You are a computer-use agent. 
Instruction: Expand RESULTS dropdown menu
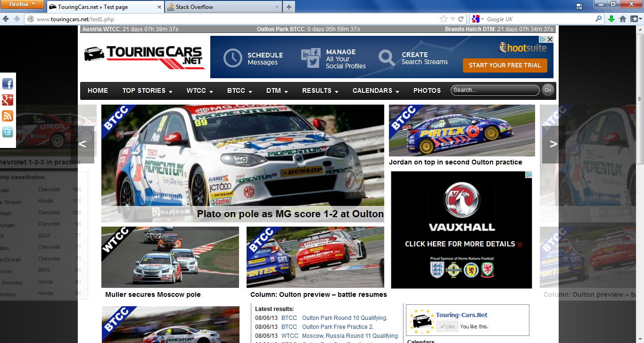321,90
